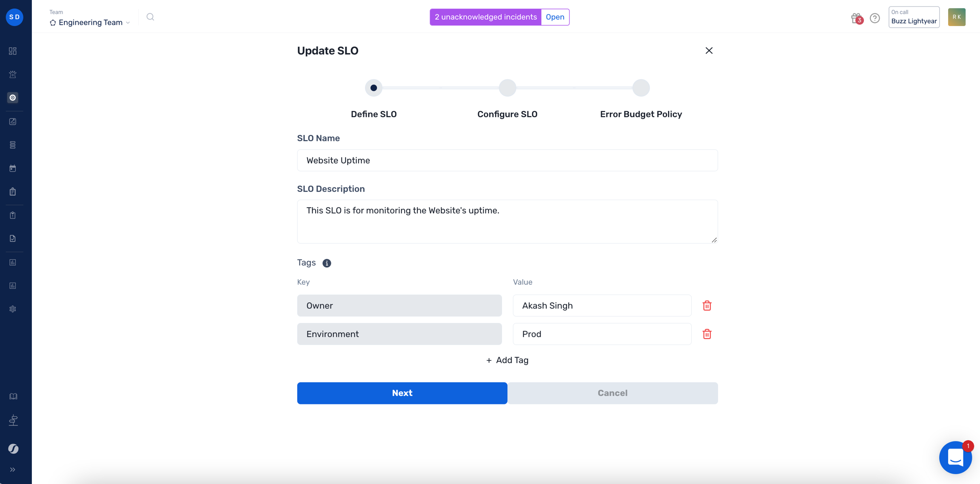This screenshot has height=484, width=980.
Task: Click the Owner key field
Action: coord(399,306)
